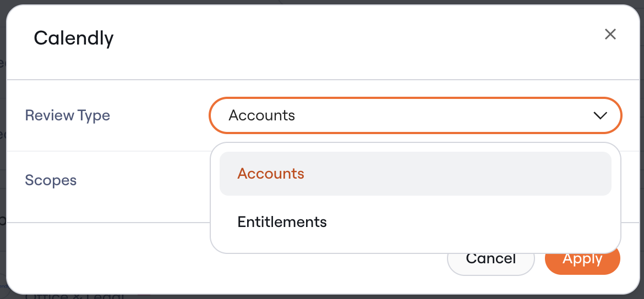Click the selected Accounts text inside the combo box
Viewport: 644px width, 299px height.
click(261, 115)
